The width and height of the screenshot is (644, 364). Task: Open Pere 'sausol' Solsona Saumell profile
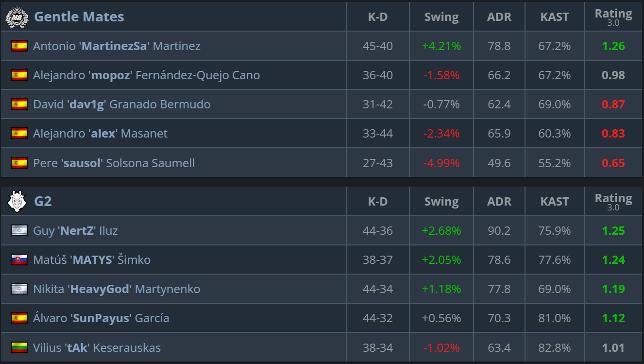point(114,163)
